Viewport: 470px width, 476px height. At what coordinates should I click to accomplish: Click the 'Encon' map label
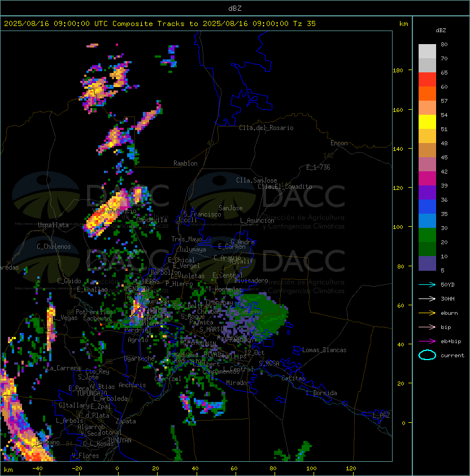339,143
